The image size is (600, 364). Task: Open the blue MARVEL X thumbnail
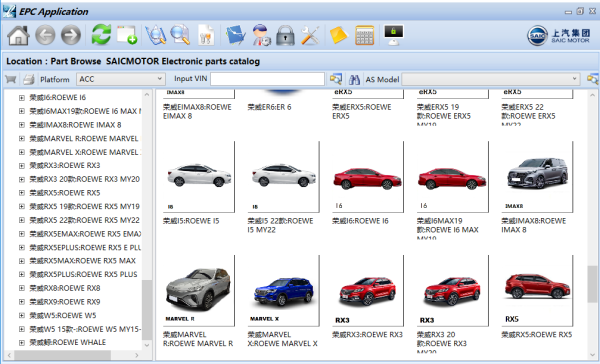point(284,291)
